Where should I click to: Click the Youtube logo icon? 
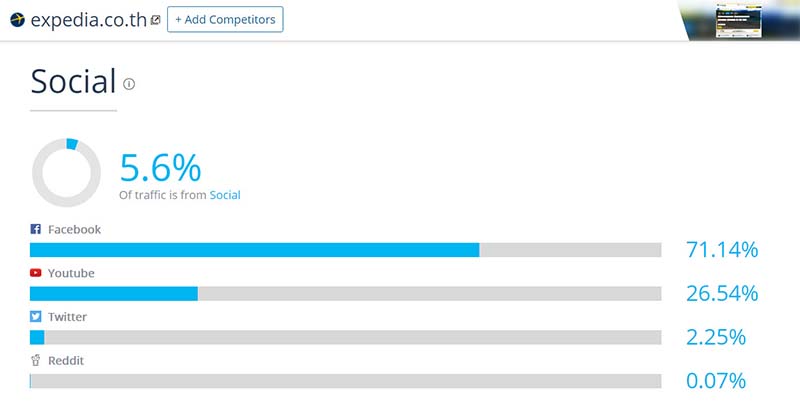(x=36, y=273)
